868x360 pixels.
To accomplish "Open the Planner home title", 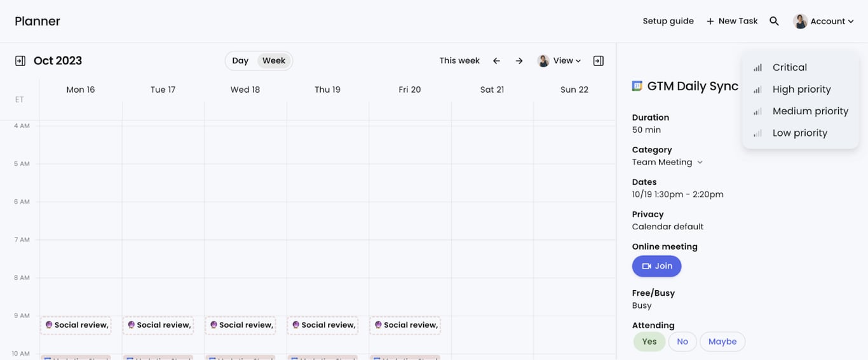I will pos(37,21).
